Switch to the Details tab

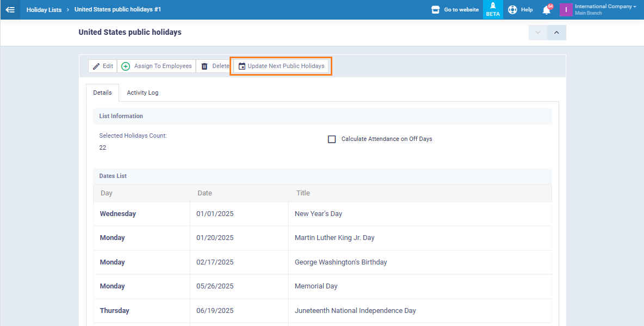(102, 93)
